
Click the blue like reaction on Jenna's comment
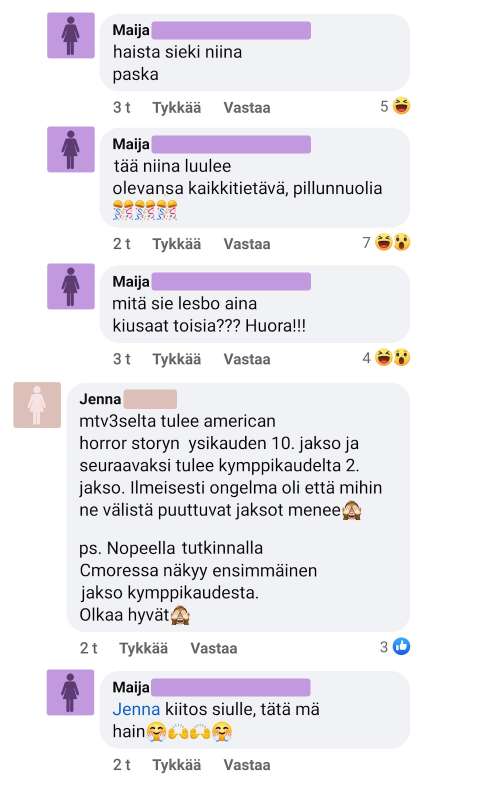[x=401, y=646]
